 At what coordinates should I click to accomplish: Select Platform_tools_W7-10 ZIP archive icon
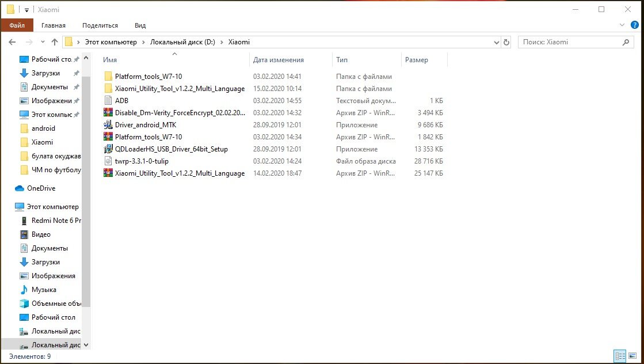108,137
